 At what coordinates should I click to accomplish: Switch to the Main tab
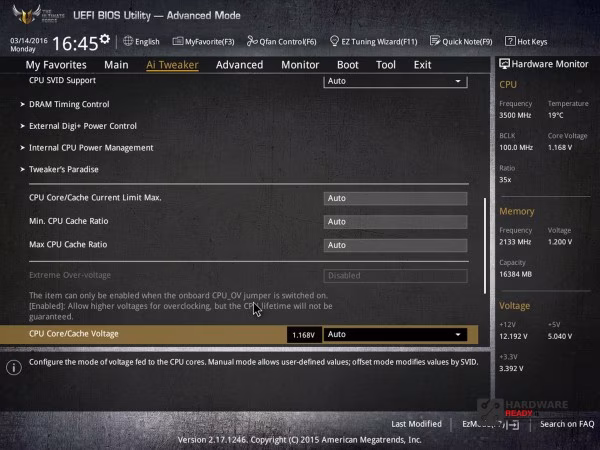click(x=116, y=65)
